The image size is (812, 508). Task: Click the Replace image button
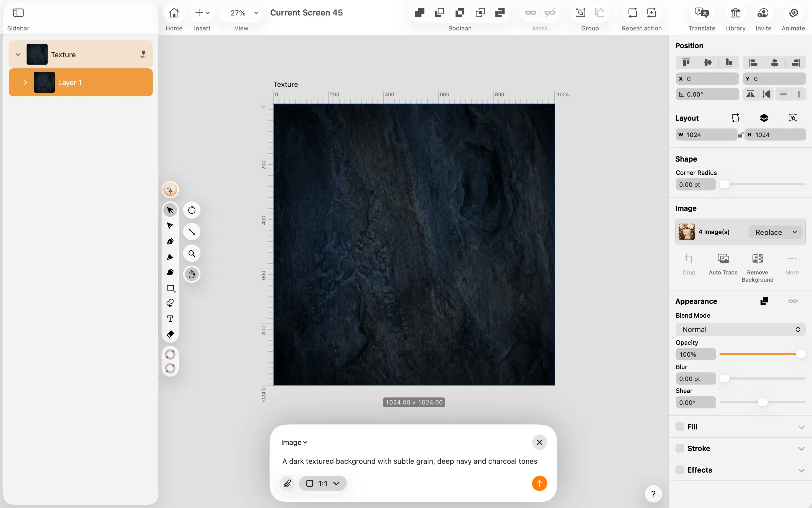coord(775,232)
